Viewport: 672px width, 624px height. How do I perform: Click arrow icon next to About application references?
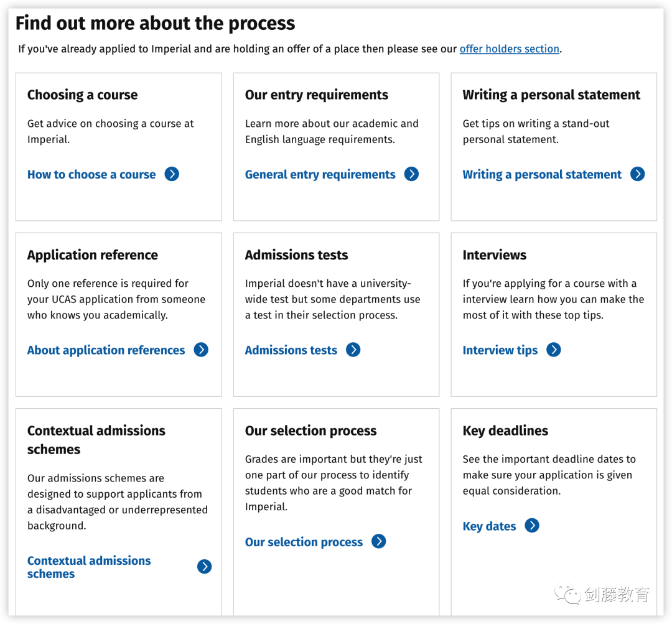point(201,350)
